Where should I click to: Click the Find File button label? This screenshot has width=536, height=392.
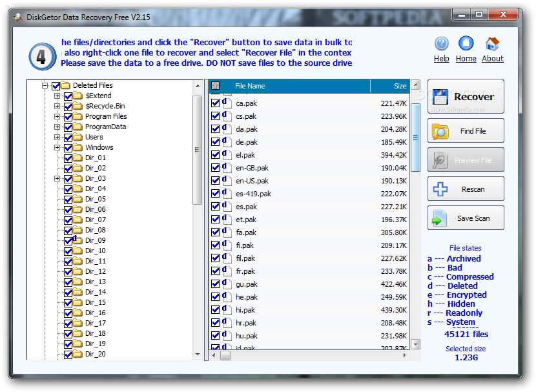473,131
